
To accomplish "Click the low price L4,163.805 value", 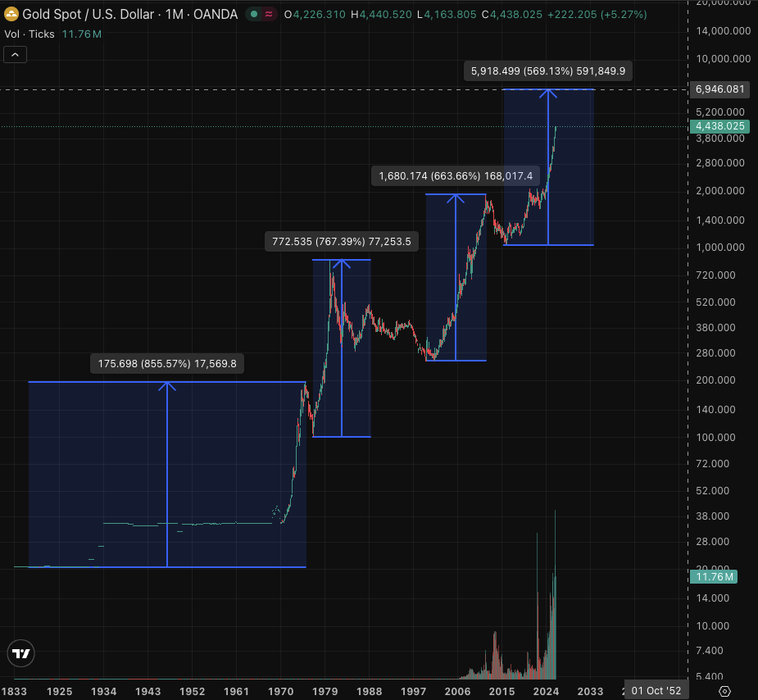I will pyautogui.click(x=447, y=15).
